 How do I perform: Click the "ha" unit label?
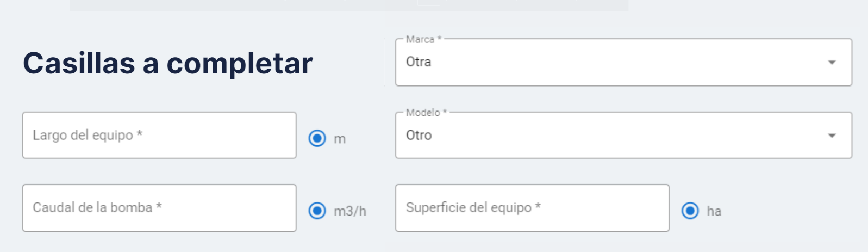tap(714, 211)
